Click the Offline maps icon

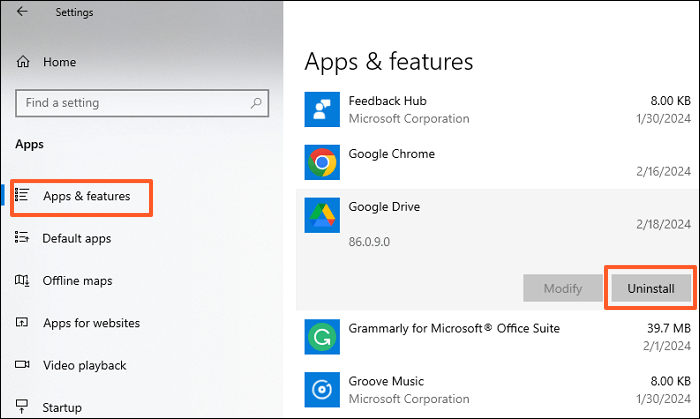[x=22, y=281]
